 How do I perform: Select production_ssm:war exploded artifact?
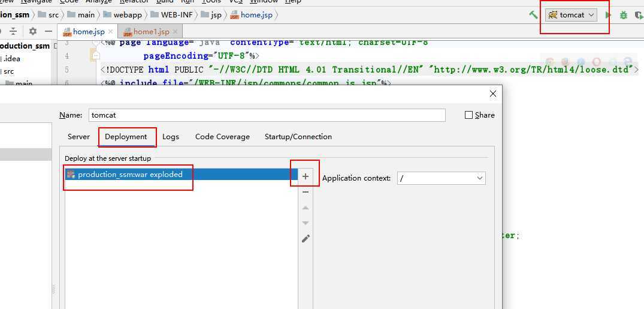click(x=181, y=175)
